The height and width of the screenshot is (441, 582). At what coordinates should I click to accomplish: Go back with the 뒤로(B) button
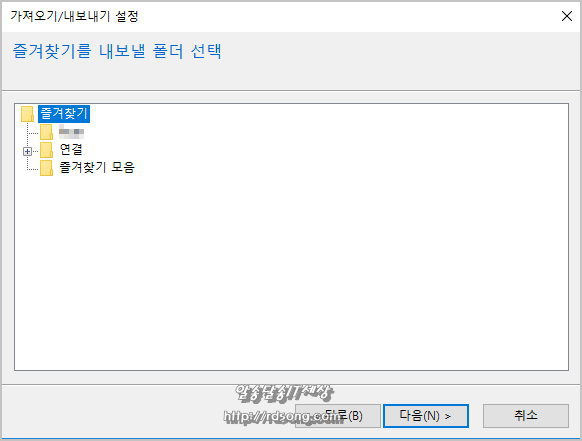click(338, 416)
